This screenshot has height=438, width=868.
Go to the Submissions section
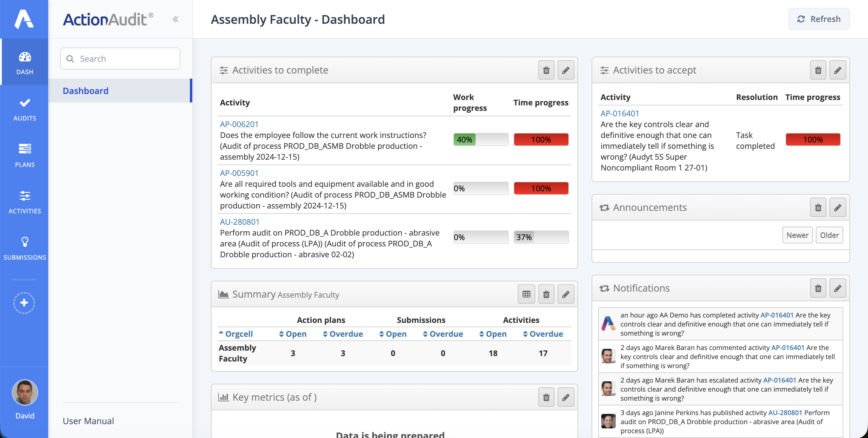tap(25, 248)
